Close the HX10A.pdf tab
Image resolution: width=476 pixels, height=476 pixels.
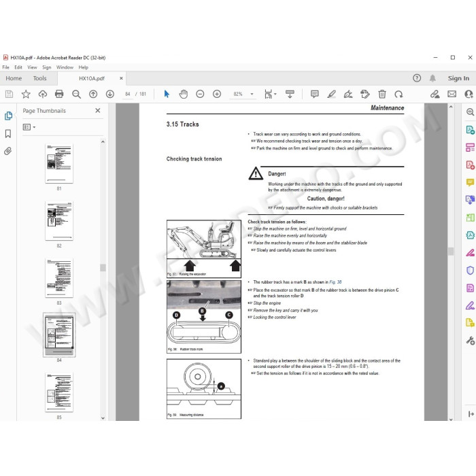121,78
